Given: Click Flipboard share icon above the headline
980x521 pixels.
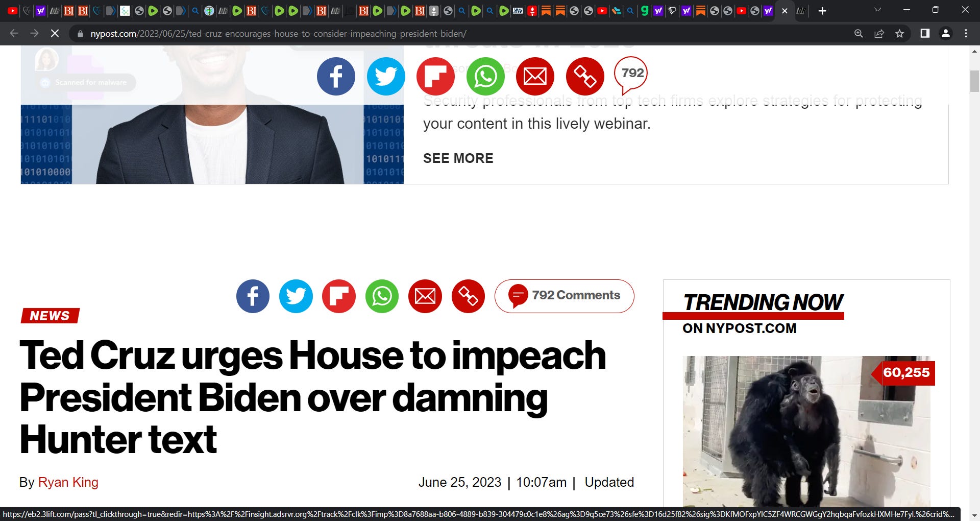Looking at the screenshot, I should pos(339,296).
